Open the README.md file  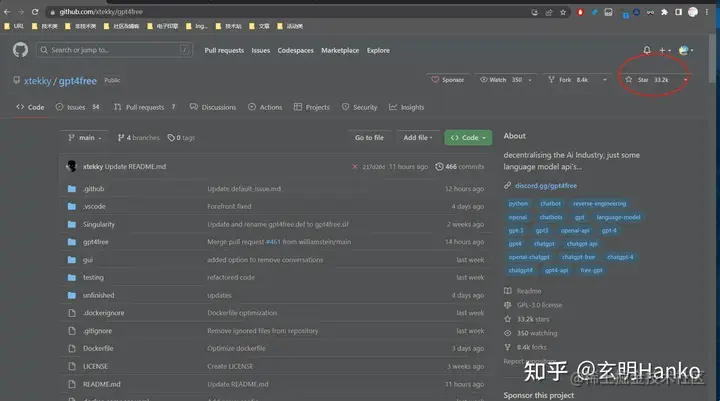[101, 384]
